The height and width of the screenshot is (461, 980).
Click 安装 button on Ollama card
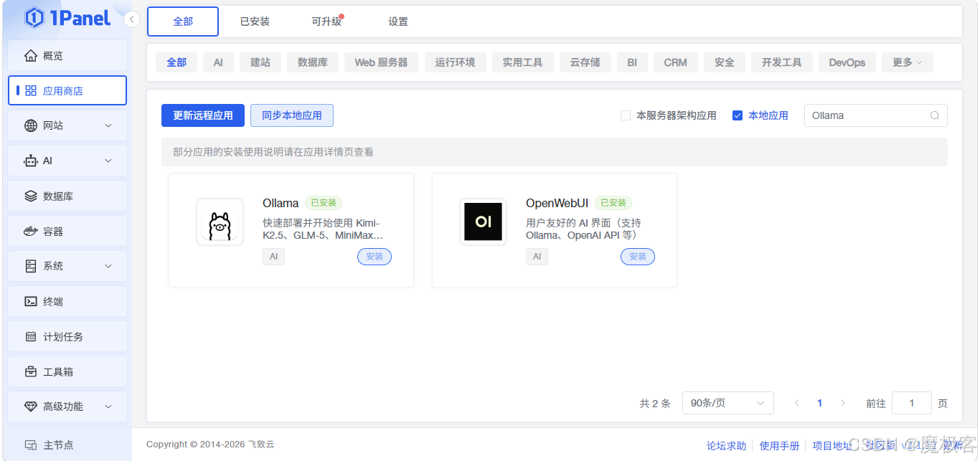pyautogui.click(x=374, y=257)
